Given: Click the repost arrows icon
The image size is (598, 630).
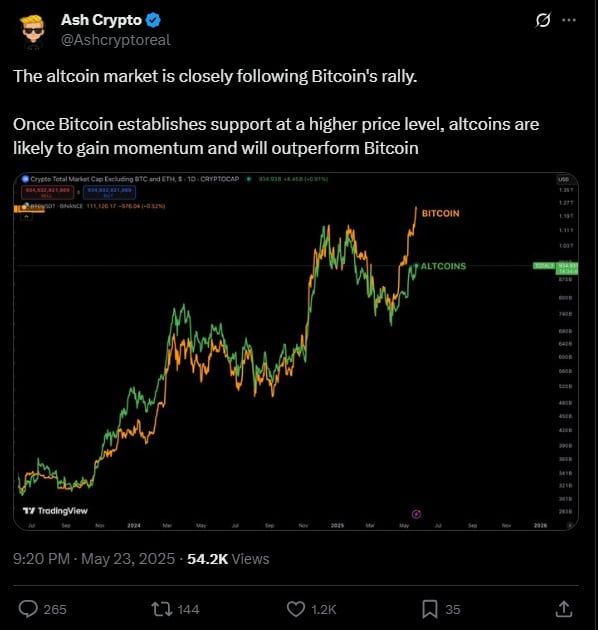Looking at the screenshot, I should pos(162,609).
